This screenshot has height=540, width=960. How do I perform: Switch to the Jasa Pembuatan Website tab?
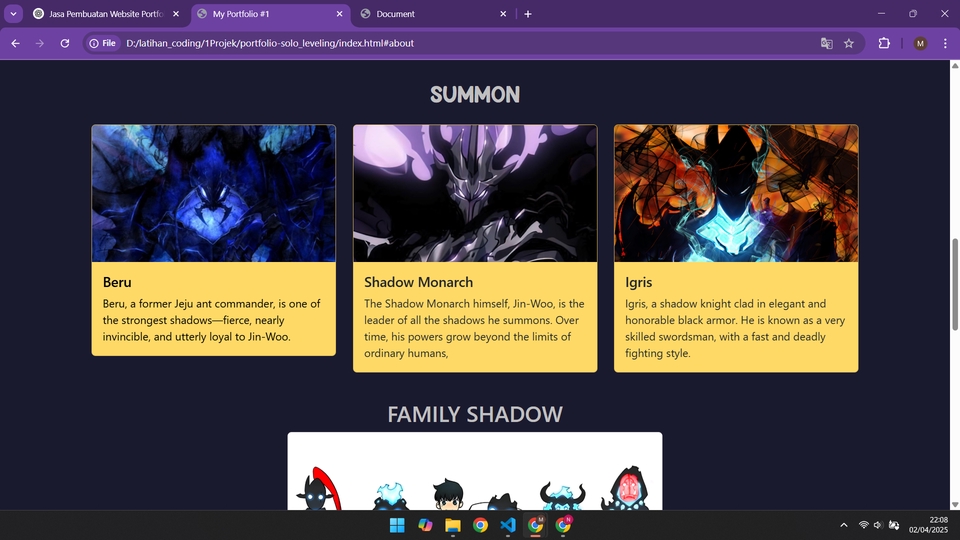[107, 14]
